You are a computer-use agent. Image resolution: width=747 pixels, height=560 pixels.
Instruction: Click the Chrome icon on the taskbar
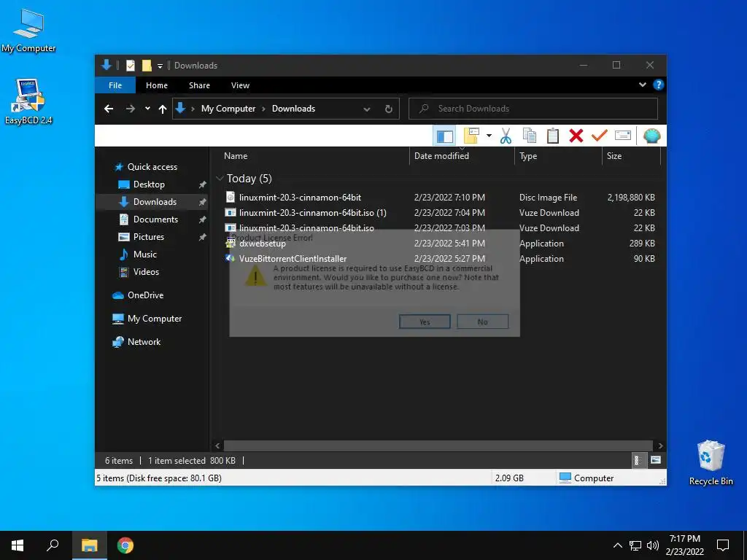(125, 545)
